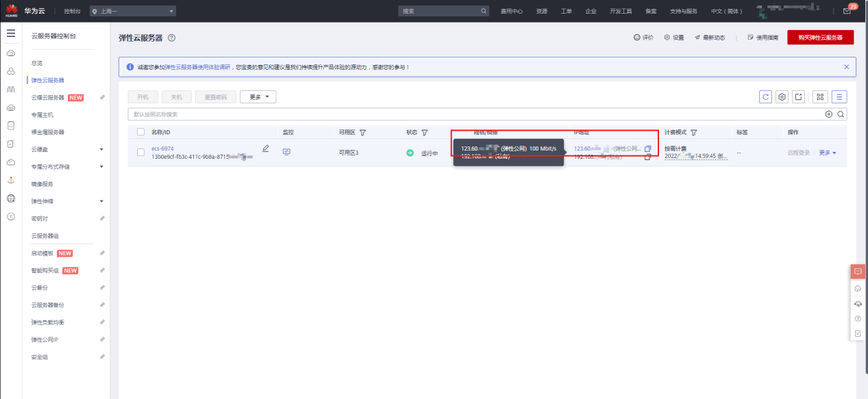Open the list settings gear icon
The image size is (868, 399).
(782, 97)
